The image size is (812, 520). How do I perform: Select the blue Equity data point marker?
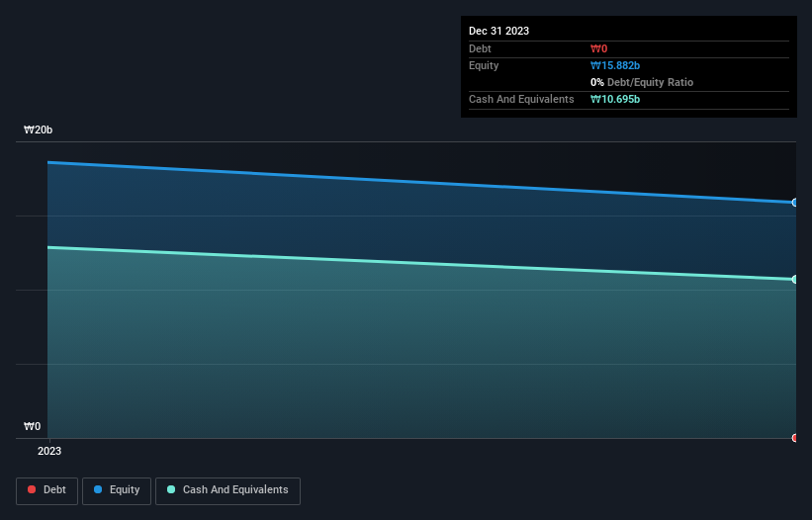click(x=795, y=203)
